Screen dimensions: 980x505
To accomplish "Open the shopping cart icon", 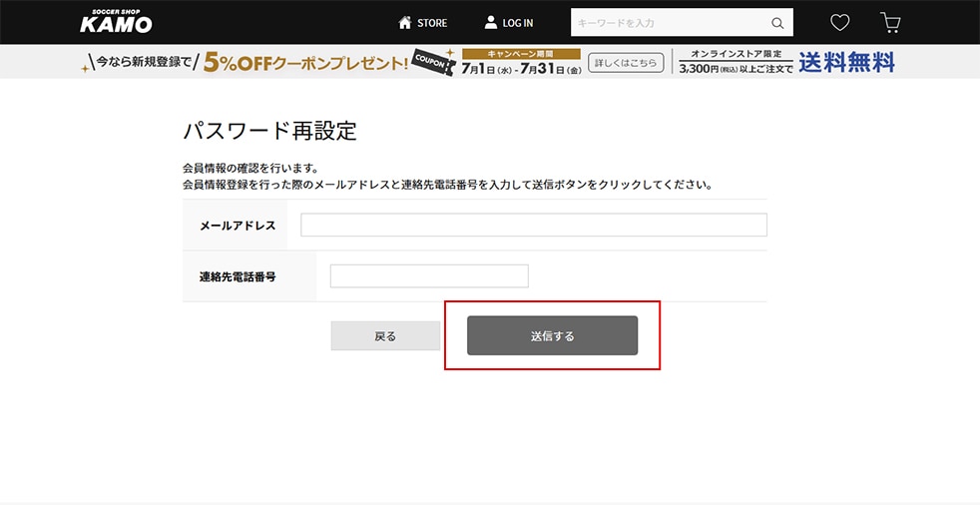I will click(890, 22).
